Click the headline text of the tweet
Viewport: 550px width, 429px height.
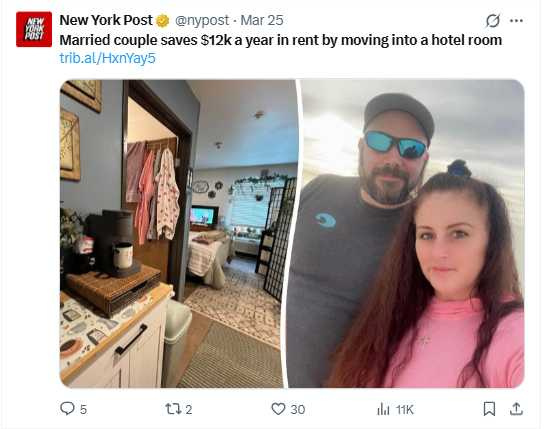(x=281, y=40)
